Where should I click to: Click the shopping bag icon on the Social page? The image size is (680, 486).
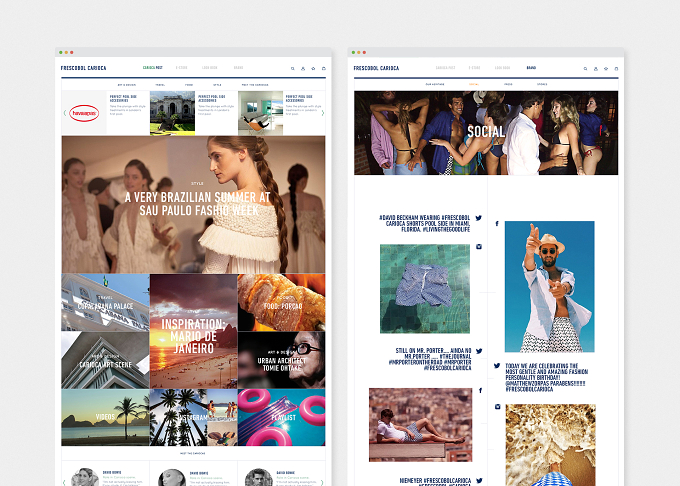click(616, 68)
